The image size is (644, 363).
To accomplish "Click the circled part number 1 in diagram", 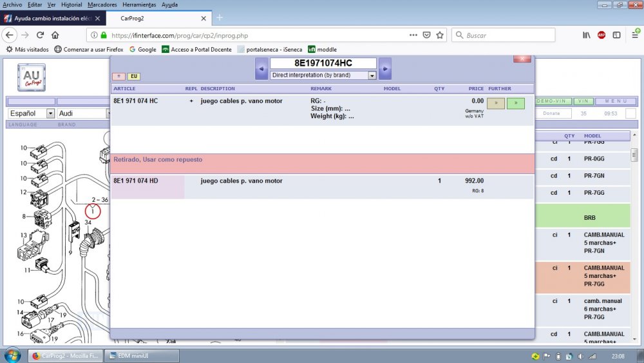I will click(x=93, y=211).
